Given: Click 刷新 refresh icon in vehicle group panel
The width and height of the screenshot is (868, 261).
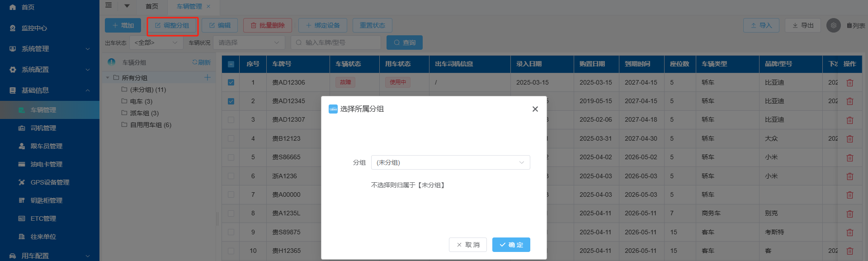Looking at the screenshot, I should point(201,62).
